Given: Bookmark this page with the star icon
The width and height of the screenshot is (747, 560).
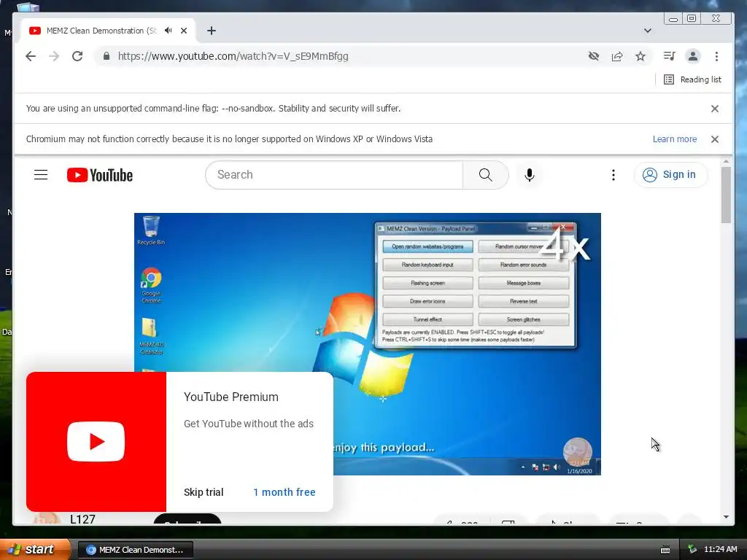Looking at the screenshot, I should (640, 56).
